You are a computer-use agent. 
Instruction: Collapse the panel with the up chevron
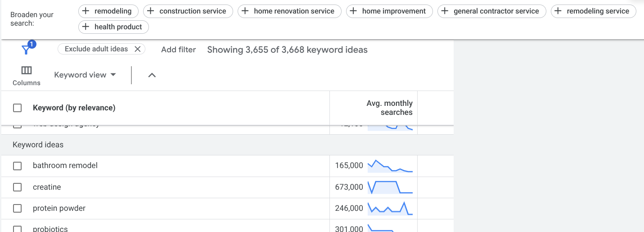point(152,75)
